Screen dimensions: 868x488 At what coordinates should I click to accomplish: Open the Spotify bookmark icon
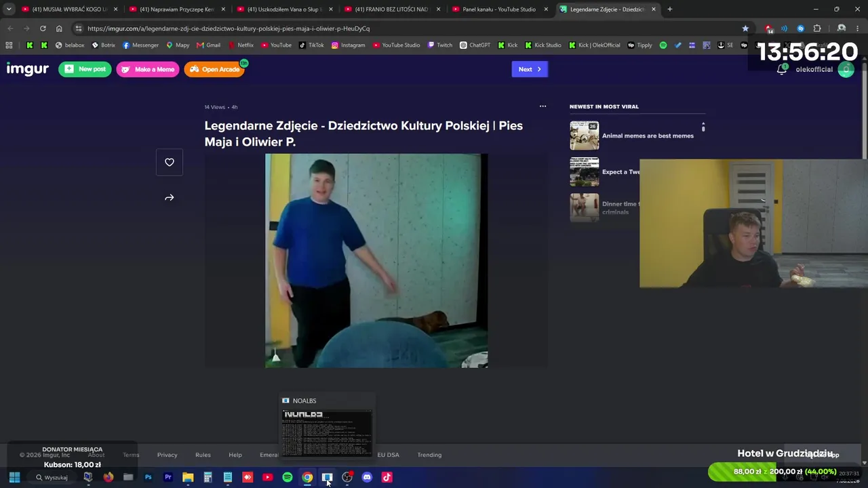[x=663, y=45]
